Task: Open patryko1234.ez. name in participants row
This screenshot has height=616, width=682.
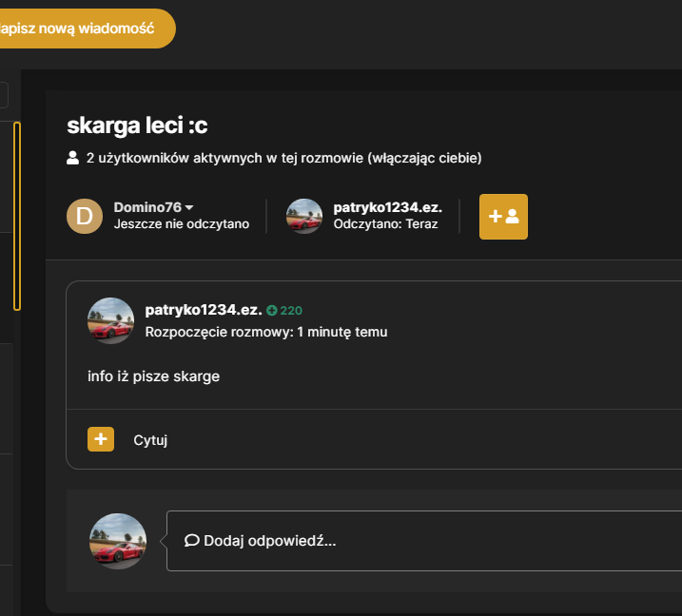Action: [x=387, y=207]
